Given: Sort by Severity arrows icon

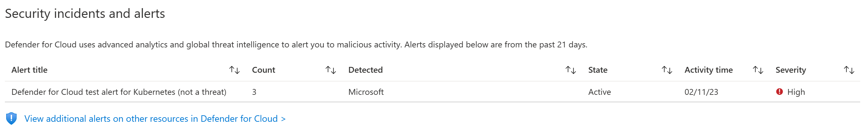Looking at the screenshot, I should 849,70.
